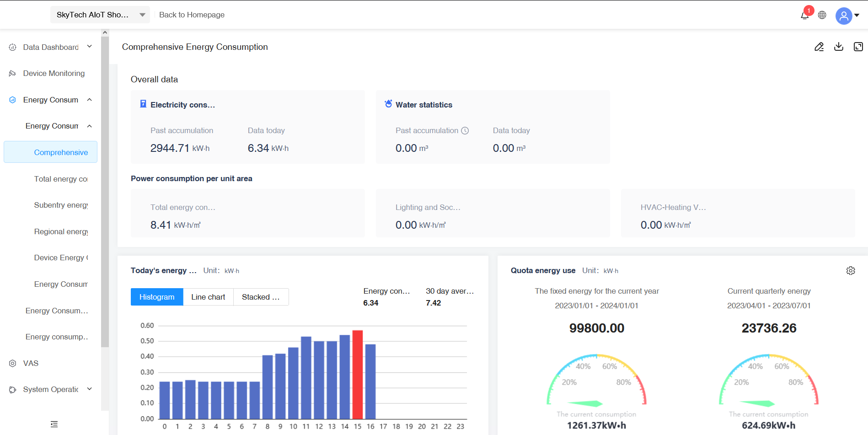Click the 624.69kW•h current consumption
This screenshot has width=868, height=435.
point(768,425)
